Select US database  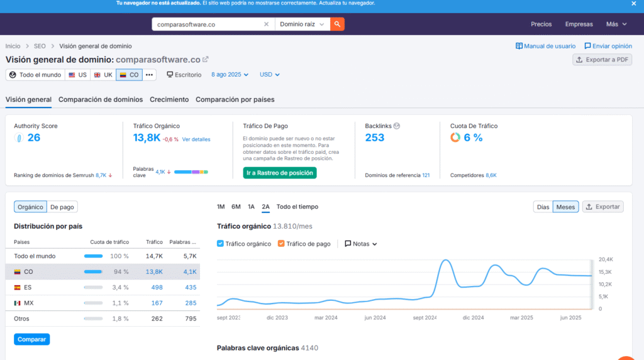pos(77,75)
